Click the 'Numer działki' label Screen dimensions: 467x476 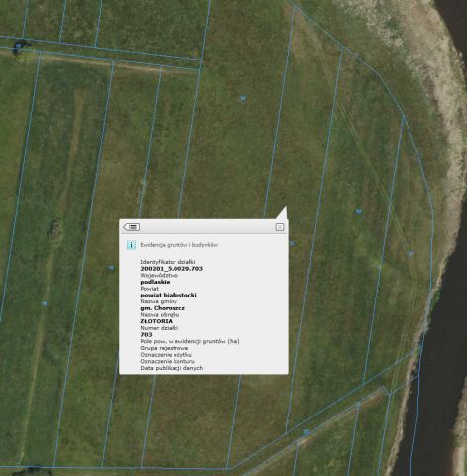tap(160, 328)
